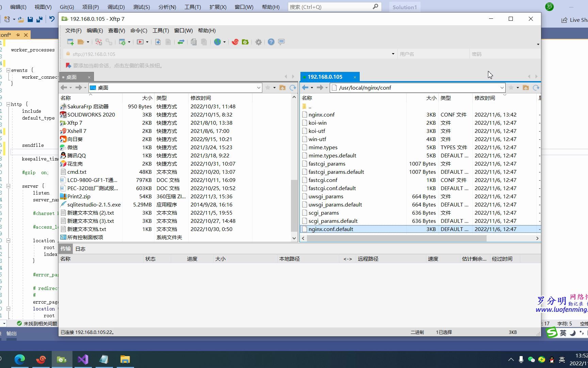Click the local pane vertical scrollbar thumb
Screen dimensions: 588x368
[x=294, y=205]
